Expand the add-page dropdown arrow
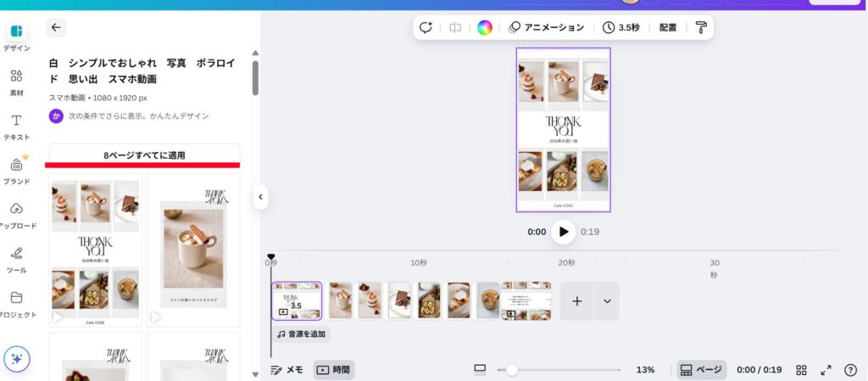 [x=607, y=301]
